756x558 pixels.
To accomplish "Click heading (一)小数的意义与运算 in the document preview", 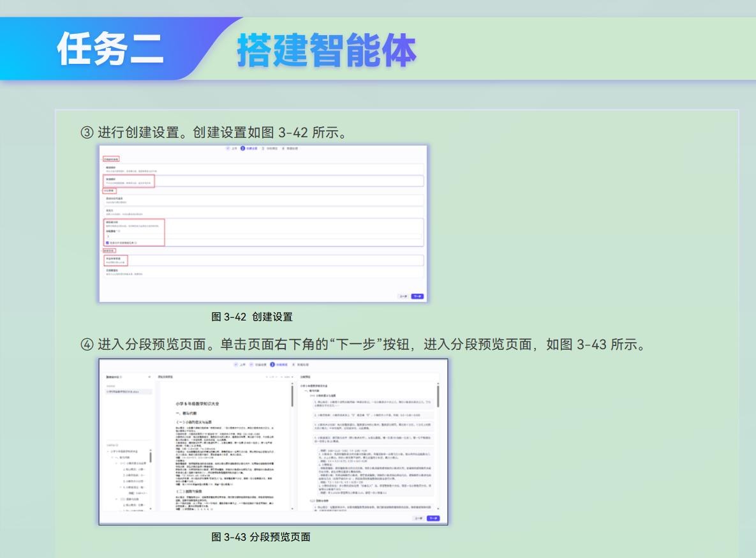I will 193,422.
